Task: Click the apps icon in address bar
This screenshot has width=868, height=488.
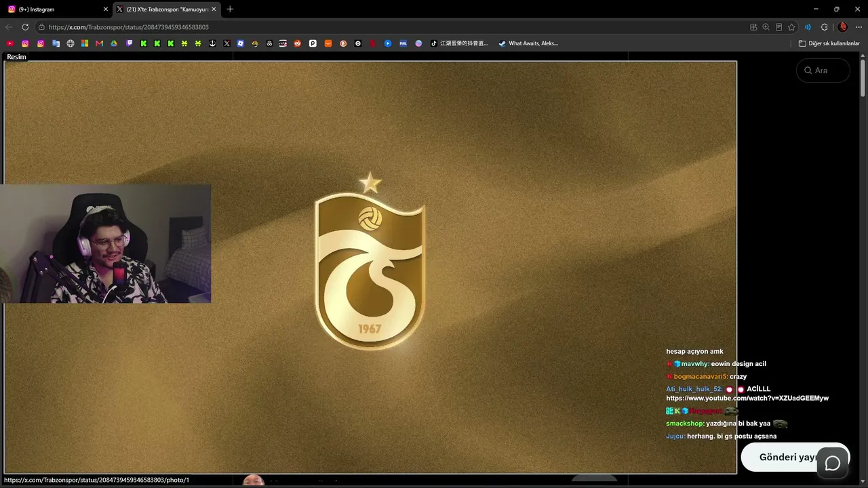Action: pos(753,27)
